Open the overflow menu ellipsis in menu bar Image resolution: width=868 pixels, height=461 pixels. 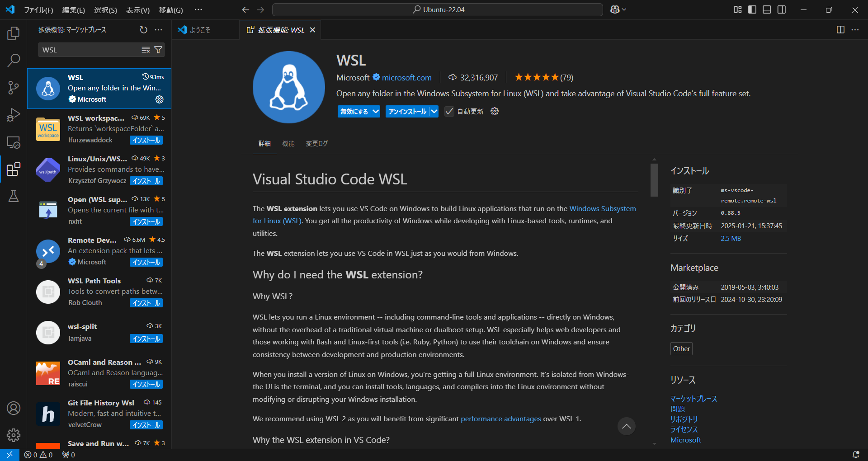pos(198,9)
